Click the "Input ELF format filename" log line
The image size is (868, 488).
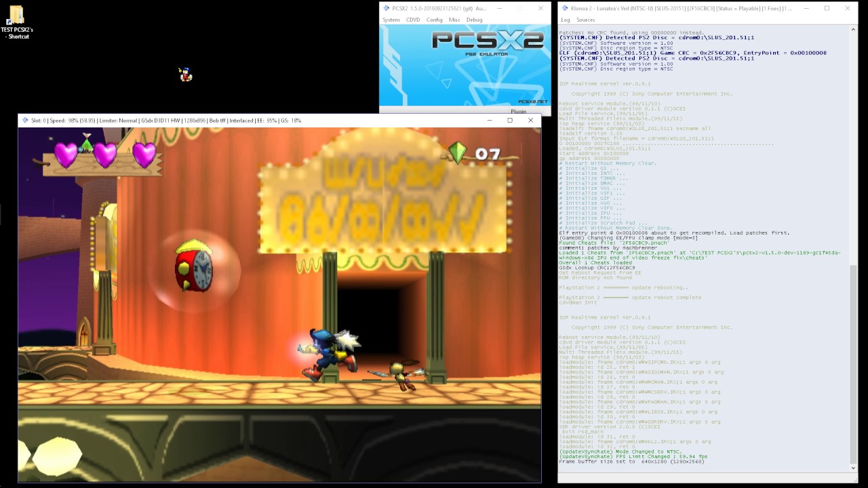pos(636,138)
